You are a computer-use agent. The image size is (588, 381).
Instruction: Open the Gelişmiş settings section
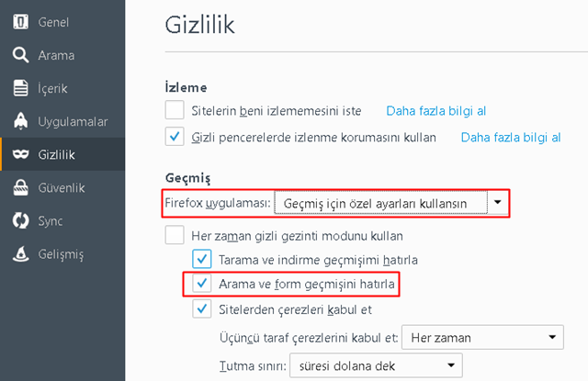pos(61,253)
